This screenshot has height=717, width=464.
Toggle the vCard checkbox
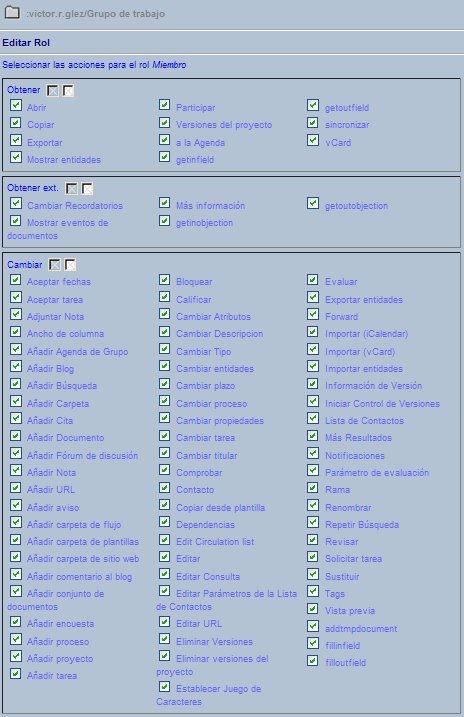click(x=313, y=140)
